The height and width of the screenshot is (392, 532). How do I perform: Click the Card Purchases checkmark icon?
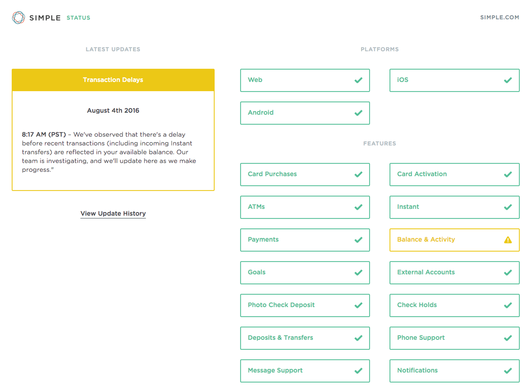coord(358,175)
